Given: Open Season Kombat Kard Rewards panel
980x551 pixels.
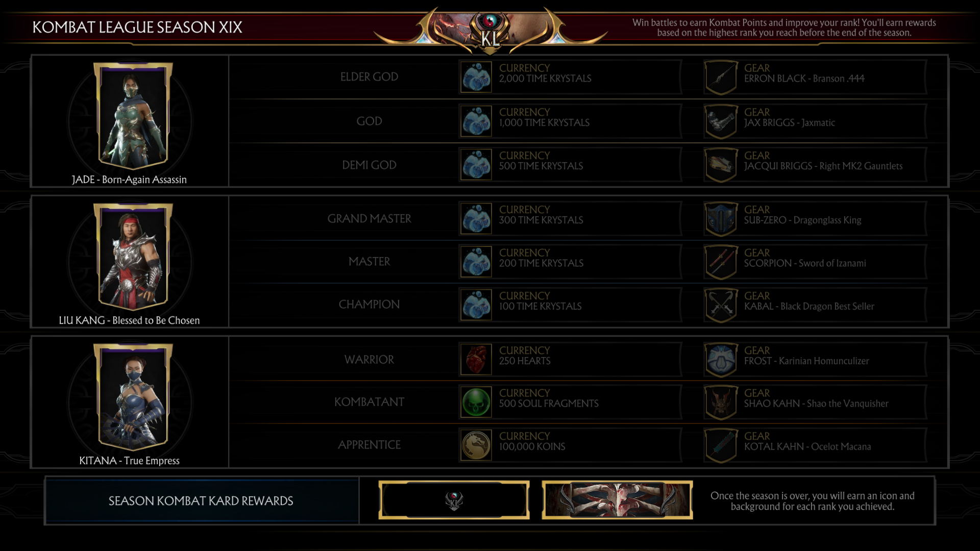Looking at the screenshot, I should (202, 501).
